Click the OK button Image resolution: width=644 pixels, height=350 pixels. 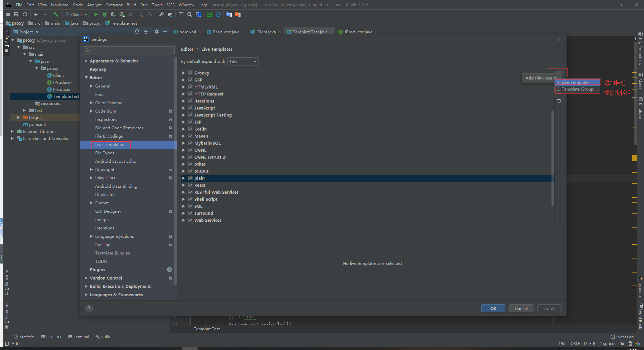493,308
